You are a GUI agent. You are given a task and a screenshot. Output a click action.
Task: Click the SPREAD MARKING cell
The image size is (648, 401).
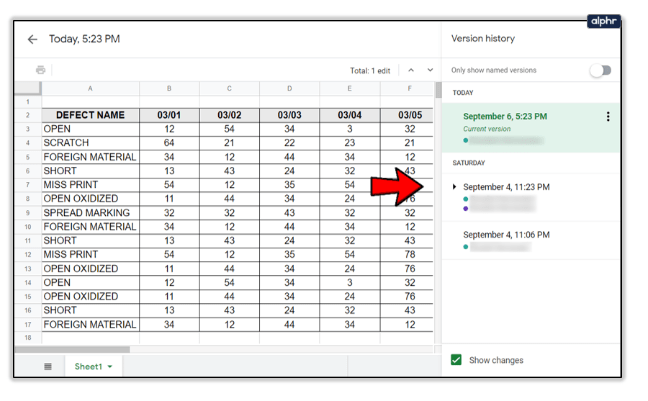point(90,213)
